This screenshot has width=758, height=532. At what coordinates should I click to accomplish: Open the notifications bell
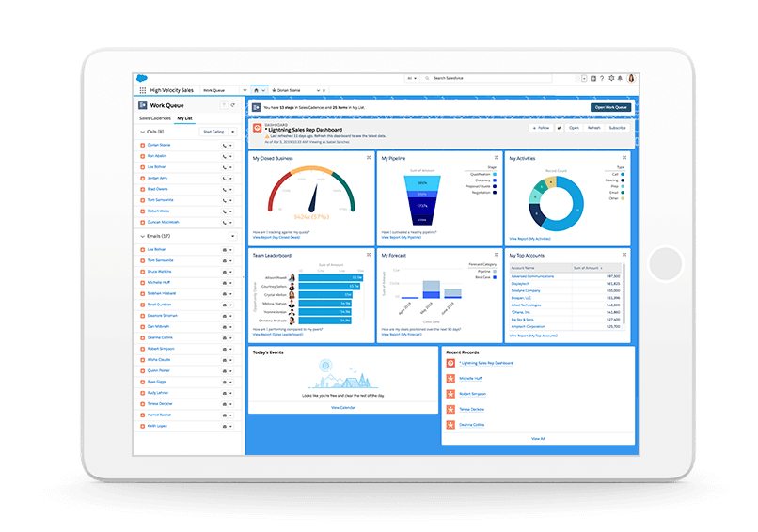click(x=621, y=78)
